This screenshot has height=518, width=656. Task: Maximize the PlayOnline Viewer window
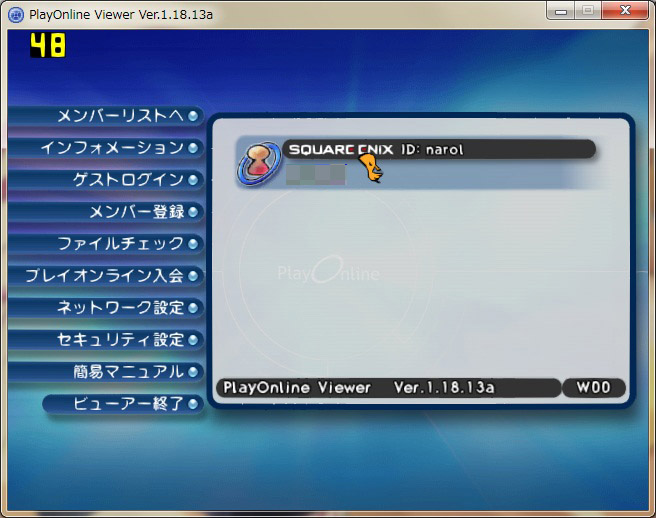(588, 10)
